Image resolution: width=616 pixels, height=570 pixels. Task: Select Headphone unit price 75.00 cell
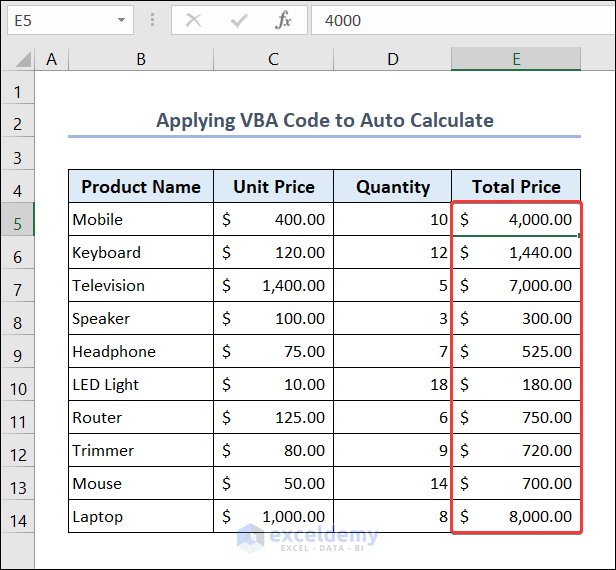click(273, 352)
